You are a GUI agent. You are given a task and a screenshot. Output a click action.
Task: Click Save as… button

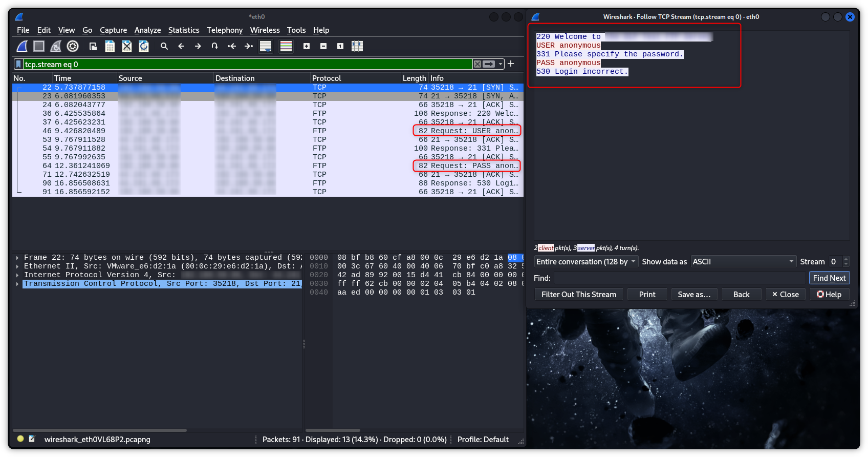pos(694,295)
